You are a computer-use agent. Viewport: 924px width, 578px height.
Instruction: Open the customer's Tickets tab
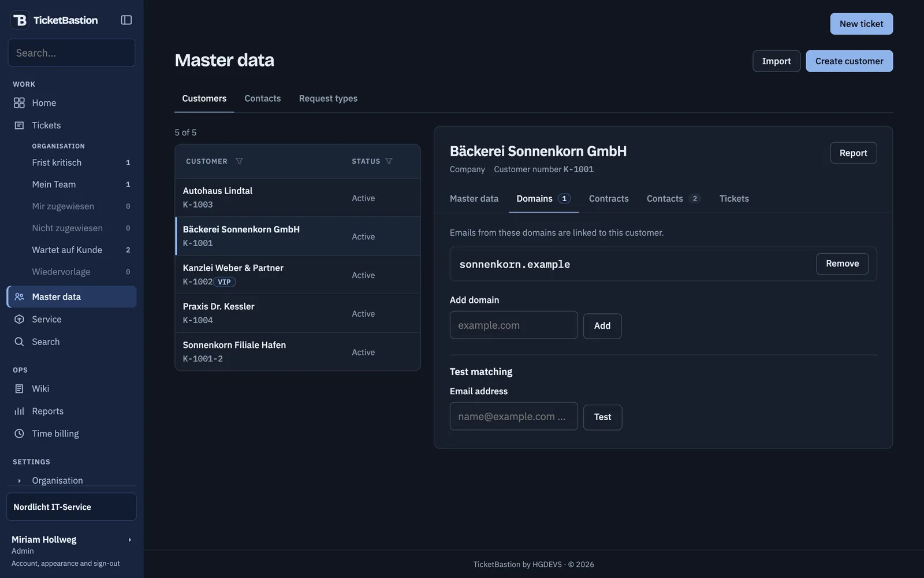click(x=734, y=198)
